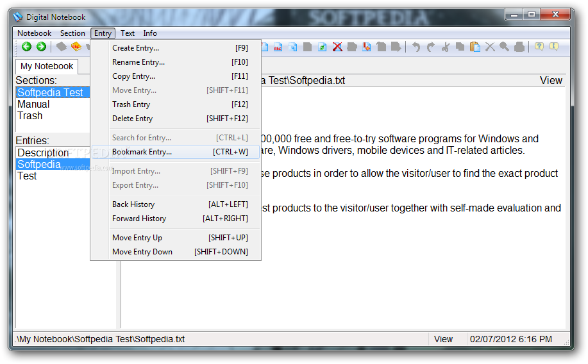Image resolution: width=588 pixels, height=364 pixels.
Task: Click the View label in the editor header
Action: coord(551,81)
